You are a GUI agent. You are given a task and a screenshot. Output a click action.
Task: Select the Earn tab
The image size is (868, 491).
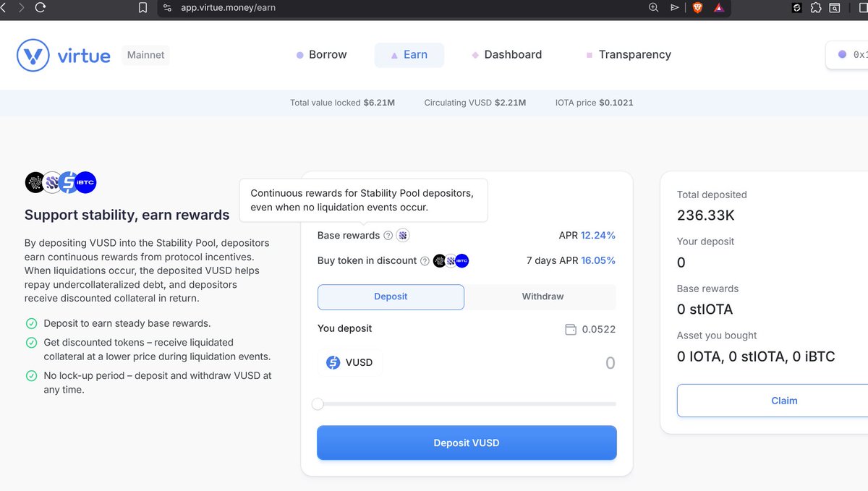point(409,55)
